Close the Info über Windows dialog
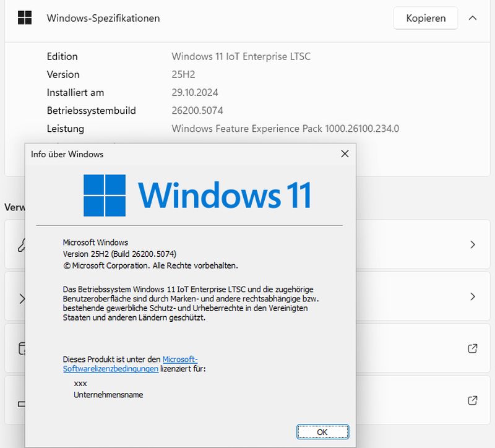Viewport: 495px width, 448px height. click(x=345, y=153)
